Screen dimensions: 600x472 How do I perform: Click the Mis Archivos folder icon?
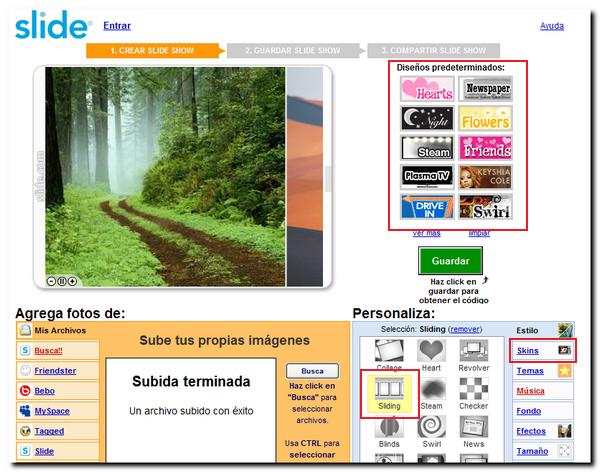(25, 330)
